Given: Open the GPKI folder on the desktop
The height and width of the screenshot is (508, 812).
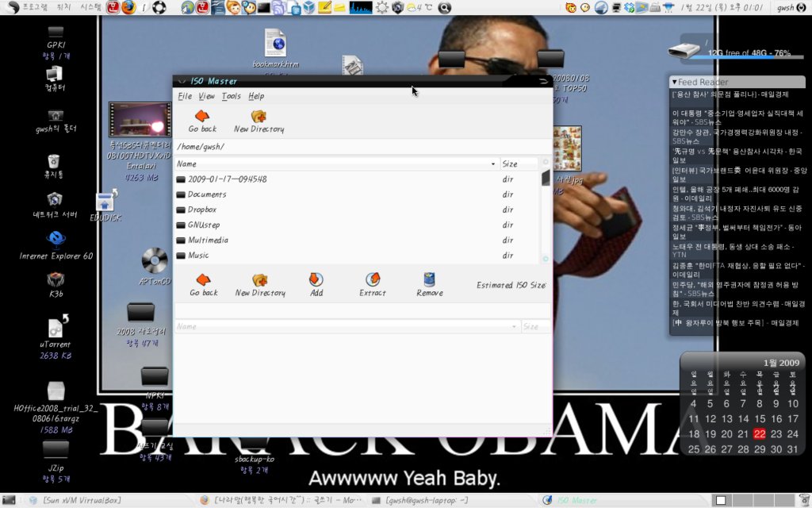Looking at the screenshot, I should pyautogui.click(x=56, y=32).
